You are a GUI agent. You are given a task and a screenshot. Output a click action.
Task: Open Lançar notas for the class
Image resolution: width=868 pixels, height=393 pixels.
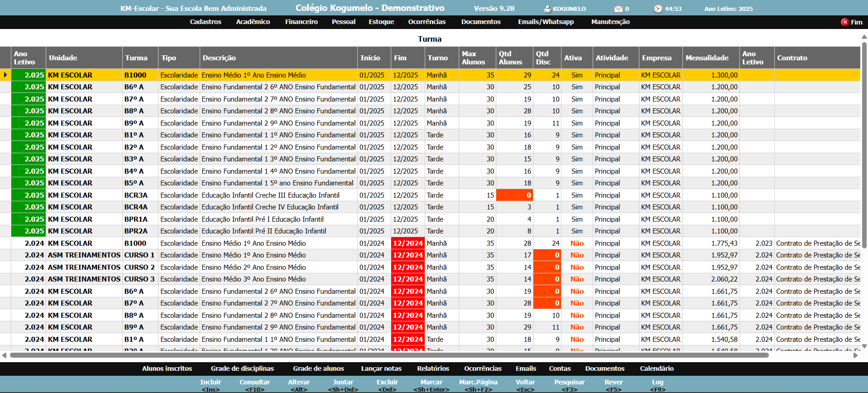click(x=381, y=369)
